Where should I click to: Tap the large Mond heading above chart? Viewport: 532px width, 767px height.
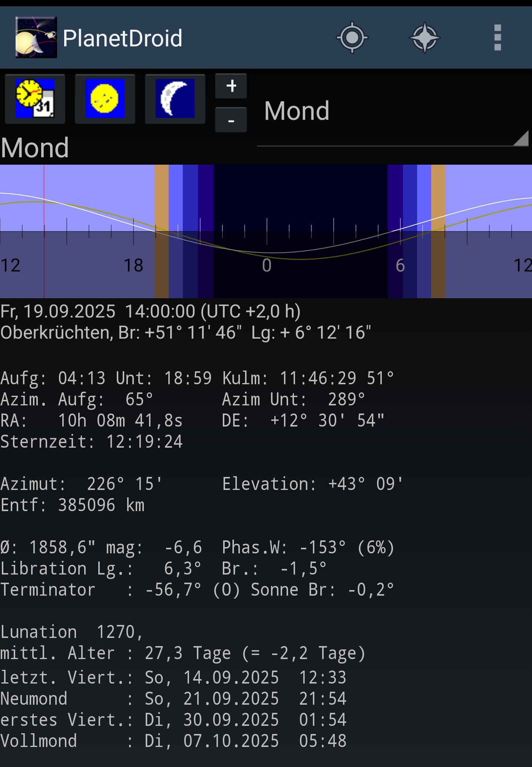35,148
